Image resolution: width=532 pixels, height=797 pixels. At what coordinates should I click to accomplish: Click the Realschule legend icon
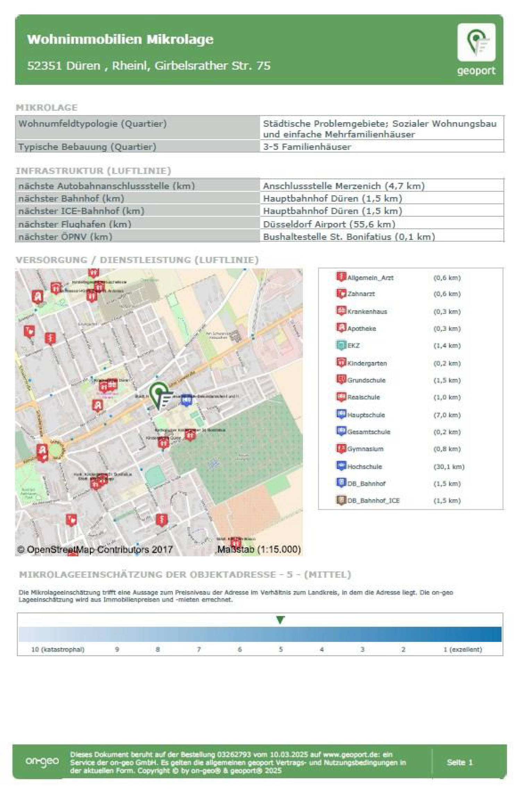pos(341,396)
